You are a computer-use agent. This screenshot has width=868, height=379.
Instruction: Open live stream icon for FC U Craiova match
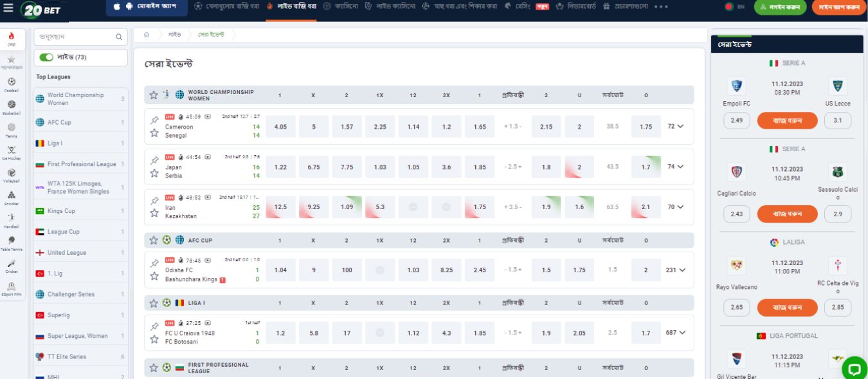pyautogui.click(x=207, y=323)
